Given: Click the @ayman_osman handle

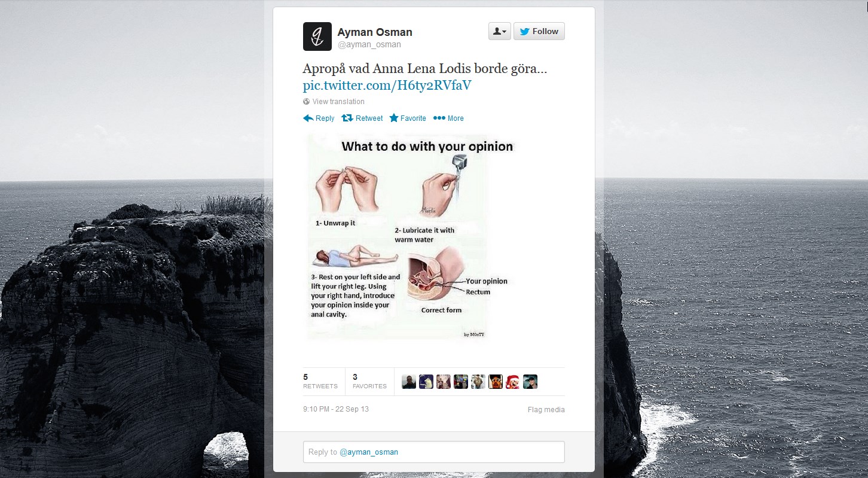Looking at the screenshot, I should (369, 45).
